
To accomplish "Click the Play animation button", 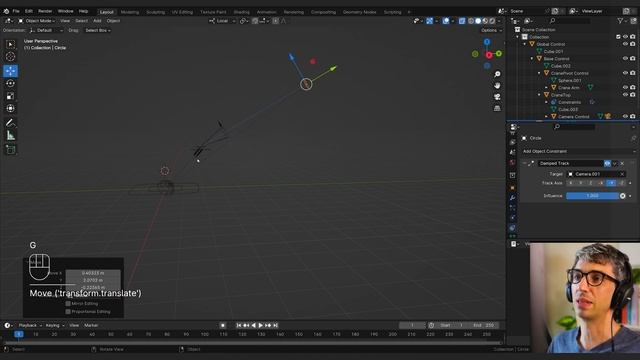I will 261,325.
